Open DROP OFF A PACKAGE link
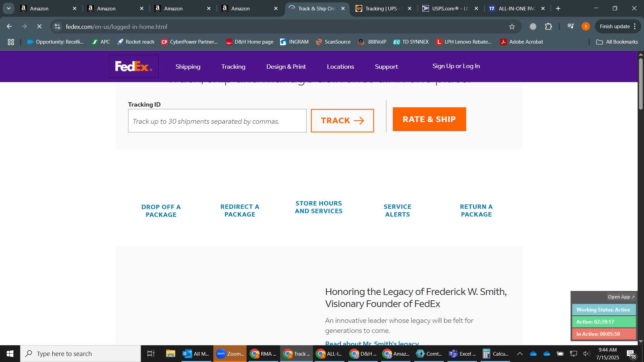Viewport: 644px width, 362px height. pyautogui.click(x=161, y=211)
